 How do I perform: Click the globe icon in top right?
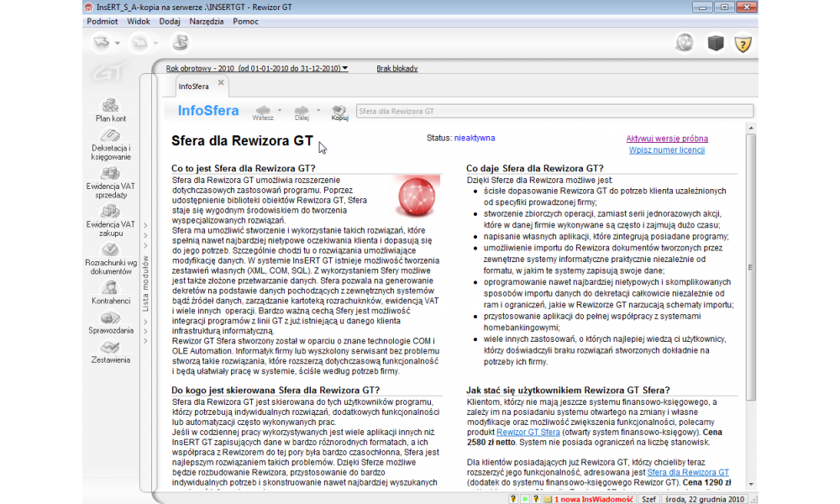pyautogui.click(x=685, y=43)
